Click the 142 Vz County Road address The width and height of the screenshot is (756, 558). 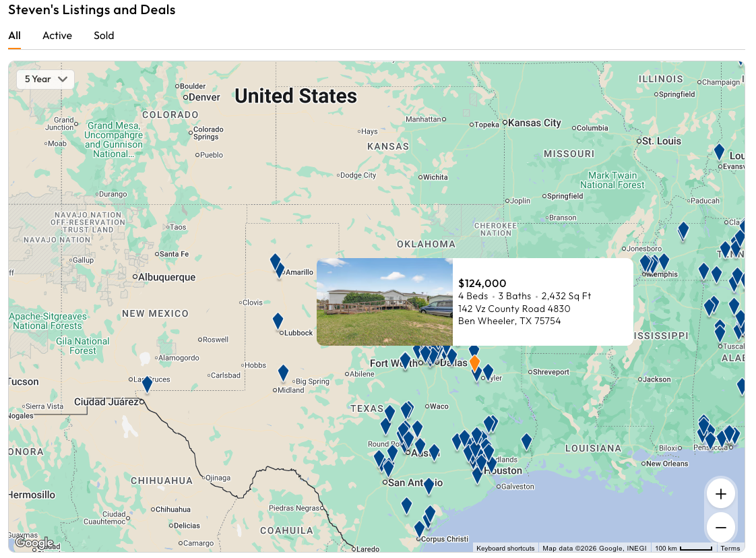514,309
